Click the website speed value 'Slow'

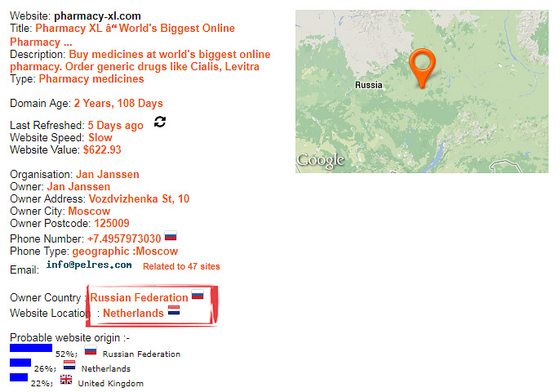[100, 137]
